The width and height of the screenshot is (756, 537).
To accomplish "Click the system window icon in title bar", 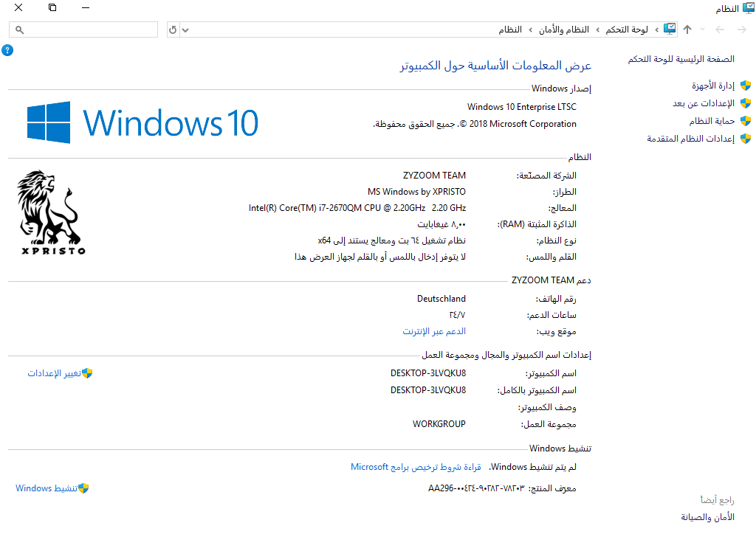I will [749, 8].
